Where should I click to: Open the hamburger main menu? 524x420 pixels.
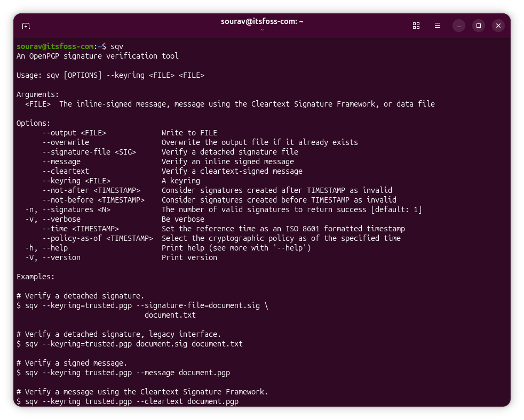[x=438, y=26]
